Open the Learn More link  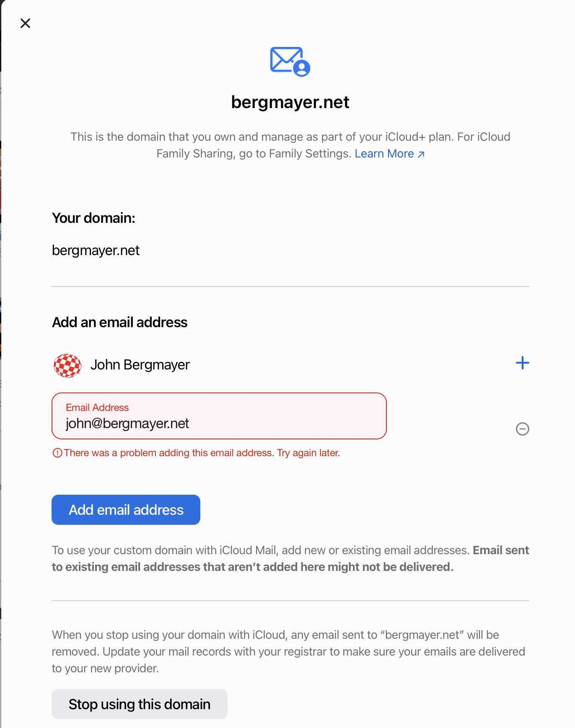pyautogui.click(x=384, y=154)
